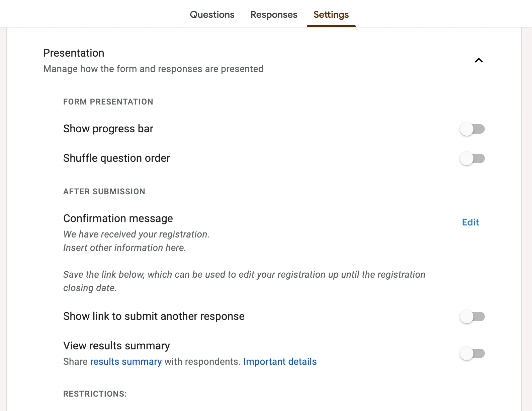Click the RESTRICTIONS: heading
The width and height of the screenshot is (532, 411).
95,394
